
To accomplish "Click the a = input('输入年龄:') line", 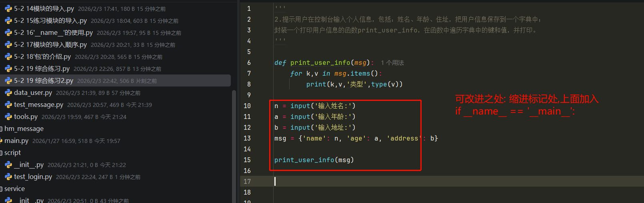I will coord(315,117).
